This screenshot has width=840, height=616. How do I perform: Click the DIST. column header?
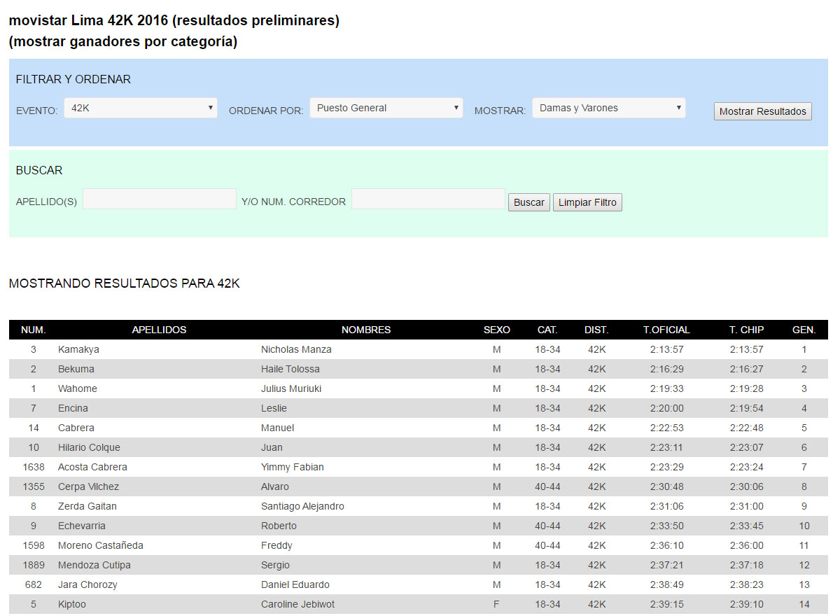point(596,330)
